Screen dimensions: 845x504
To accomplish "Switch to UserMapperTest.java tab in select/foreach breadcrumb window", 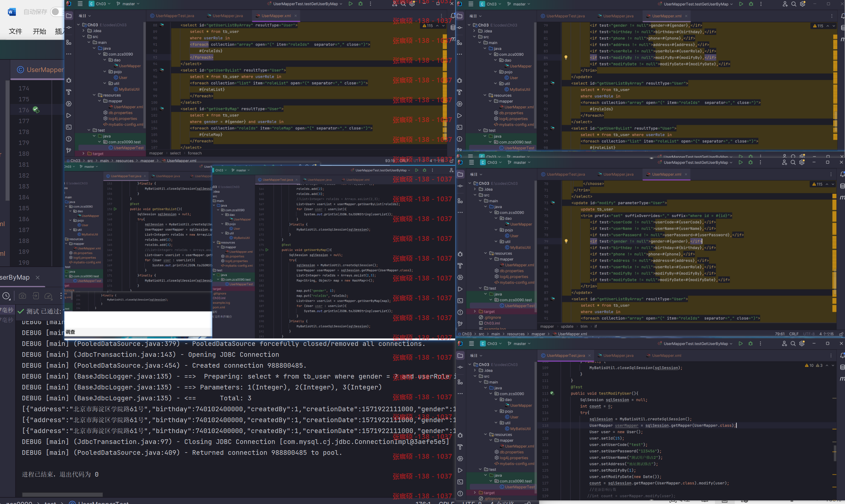I will [x=172, y=16].
